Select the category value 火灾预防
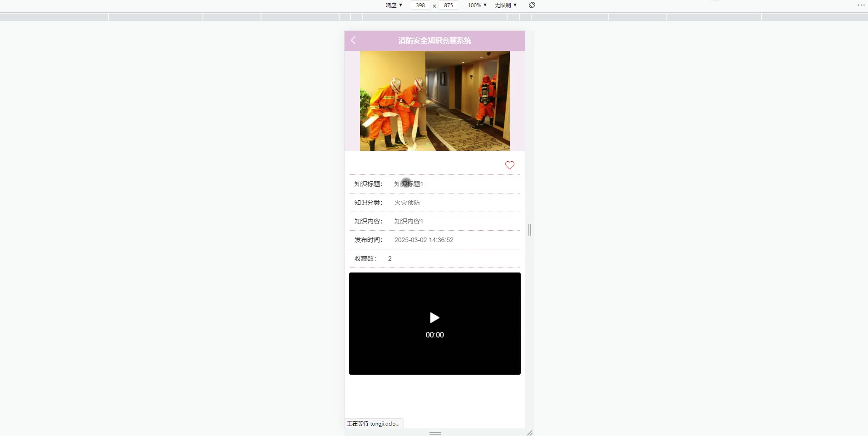This screenshot has height=436, width=868. point(407,203)
